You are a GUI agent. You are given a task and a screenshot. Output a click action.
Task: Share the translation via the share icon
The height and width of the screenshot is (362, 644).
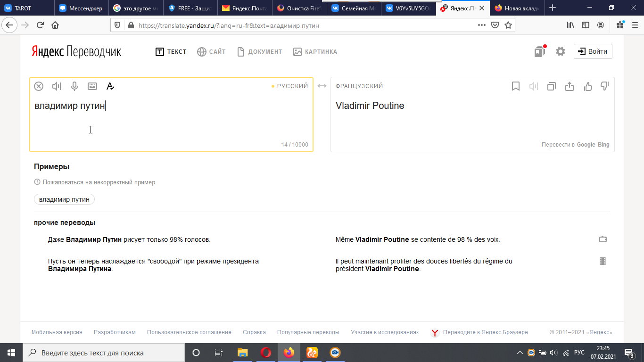(570, 86)
